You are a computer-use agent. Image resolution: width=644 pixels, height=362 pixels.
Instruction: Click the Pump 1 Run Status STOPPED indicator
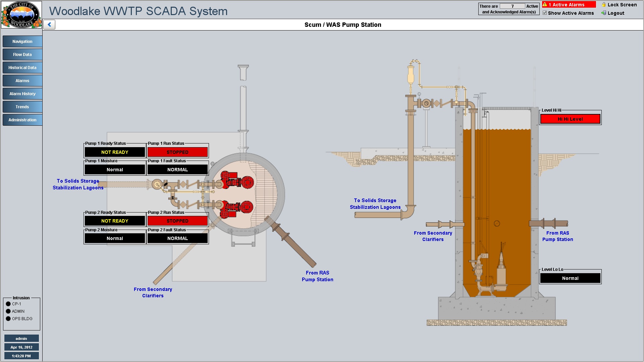177,152
